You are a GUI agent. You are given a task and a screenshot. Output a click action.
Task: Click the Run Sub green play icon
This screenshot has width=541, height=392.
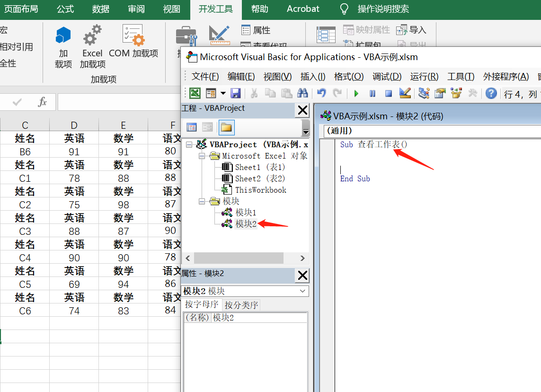coord(356,93)
